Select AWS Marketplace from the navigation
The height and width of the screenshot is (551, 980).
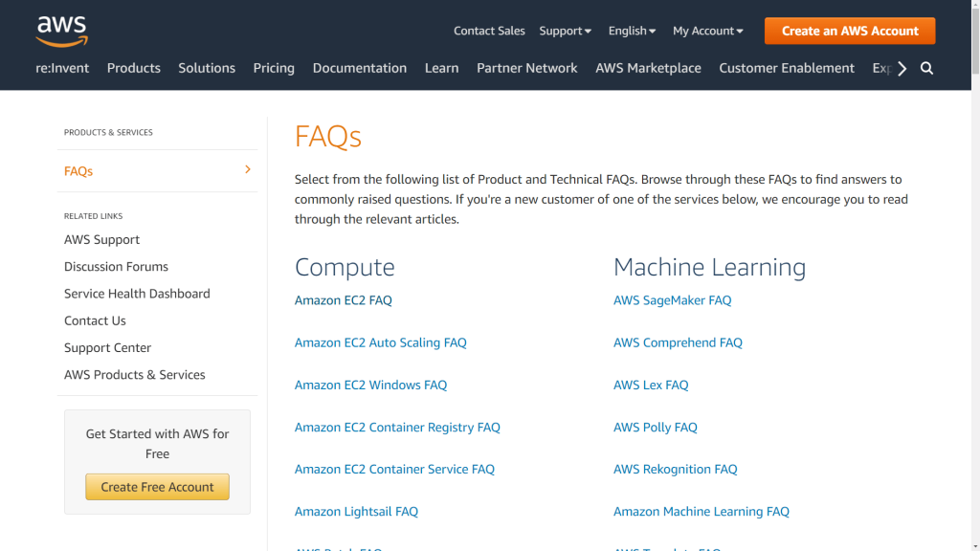(648, 68)
